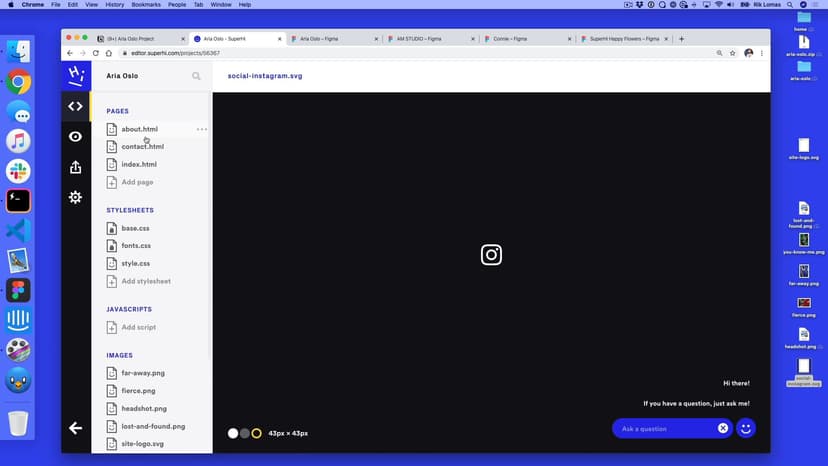Open the code editor view icon

coord(75,106)
